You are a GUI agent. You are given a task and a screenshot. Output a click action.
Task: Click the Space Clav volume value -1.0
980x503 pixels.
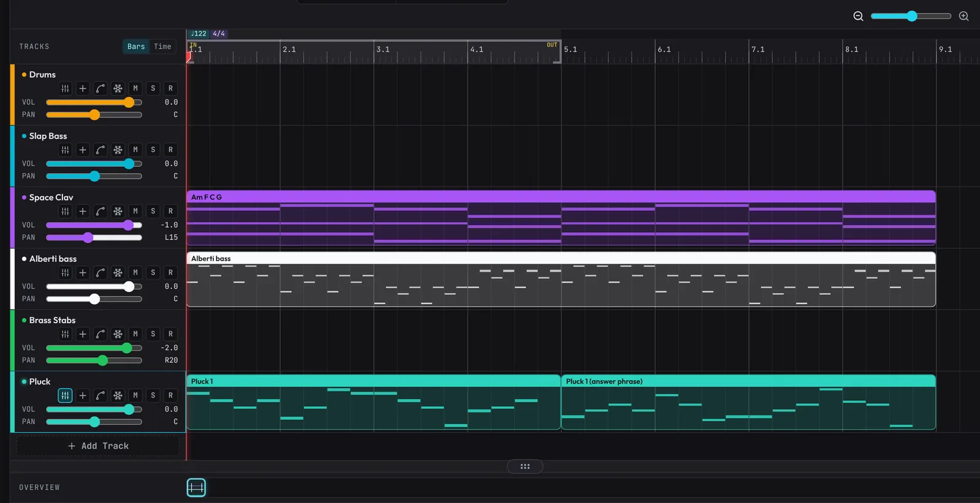click(170, 225)
